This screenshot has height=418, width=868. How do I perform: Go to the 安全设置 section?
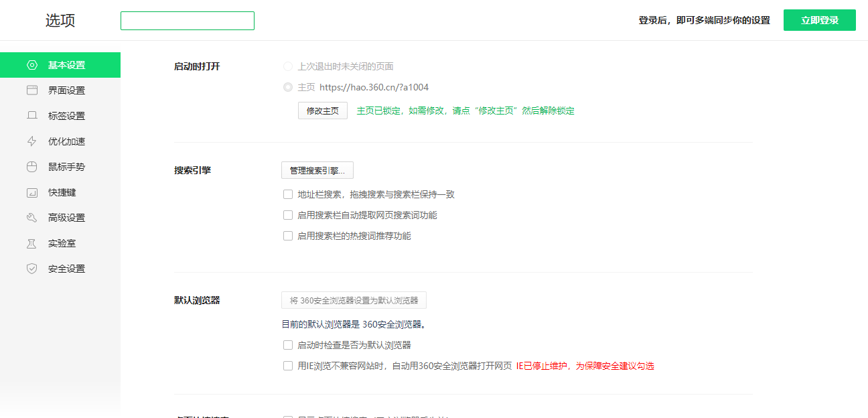click(x=60, y=269)
